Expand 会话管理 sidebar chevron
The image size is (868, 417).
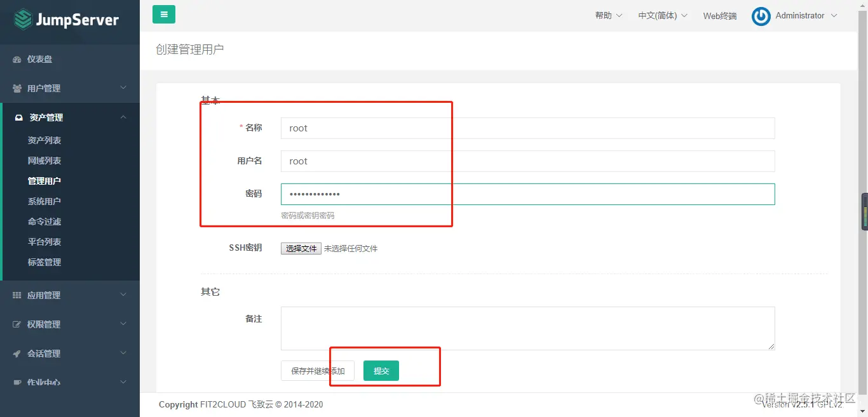(x=123, y=353)
